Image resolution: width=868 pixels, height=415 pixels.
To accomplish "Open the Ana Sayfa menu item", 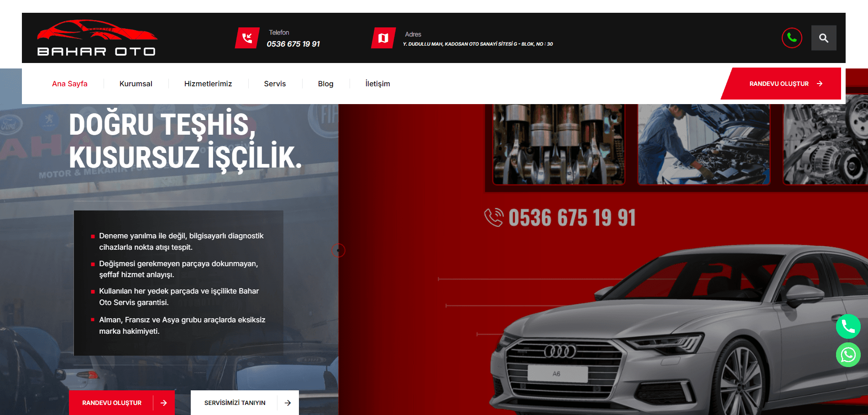I will click(x=70, y=84).
